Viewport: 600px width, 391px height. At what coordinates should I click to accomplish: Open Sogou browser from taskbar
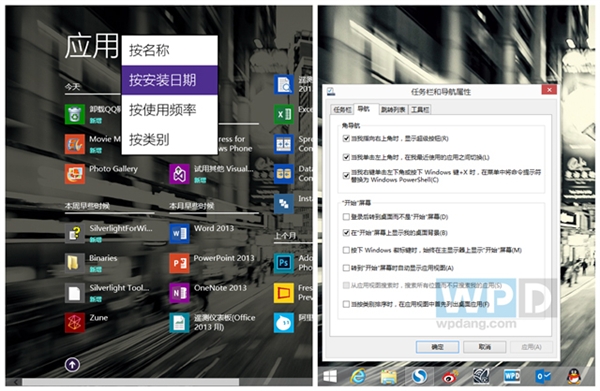point(419,376)
